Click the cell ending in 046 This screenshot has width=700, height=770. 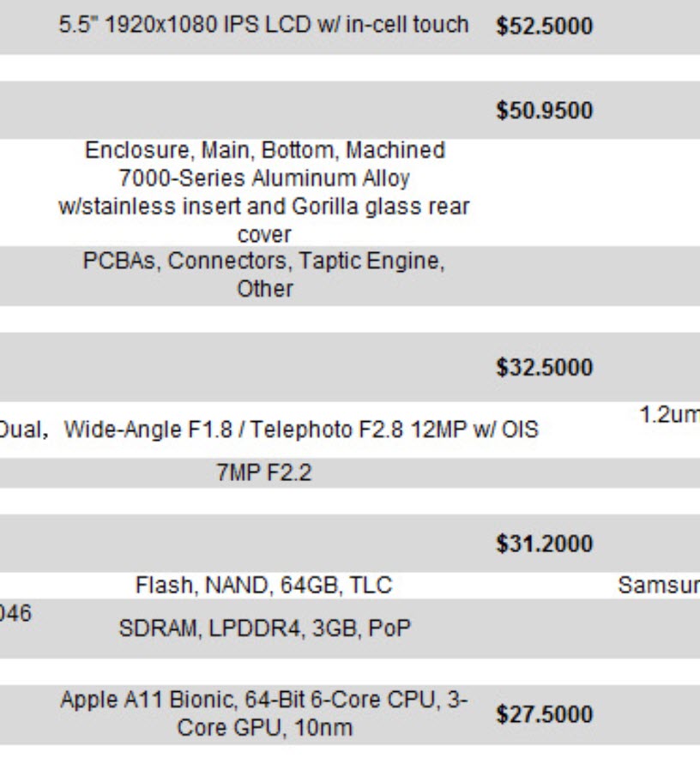coord(15,614)
